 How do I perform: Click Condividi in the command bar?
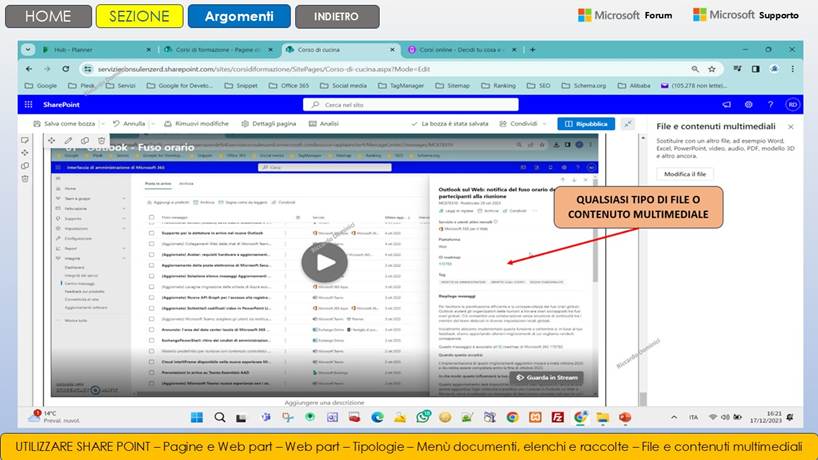[518, 124]
